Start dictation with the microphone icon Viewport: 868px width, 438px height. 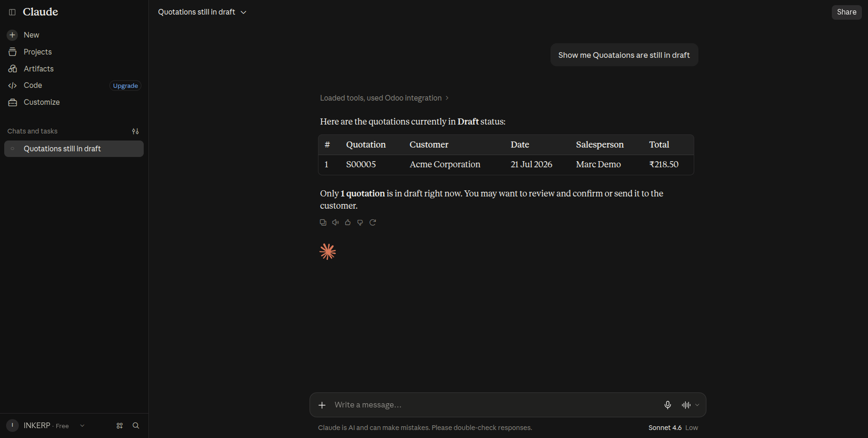667,405
